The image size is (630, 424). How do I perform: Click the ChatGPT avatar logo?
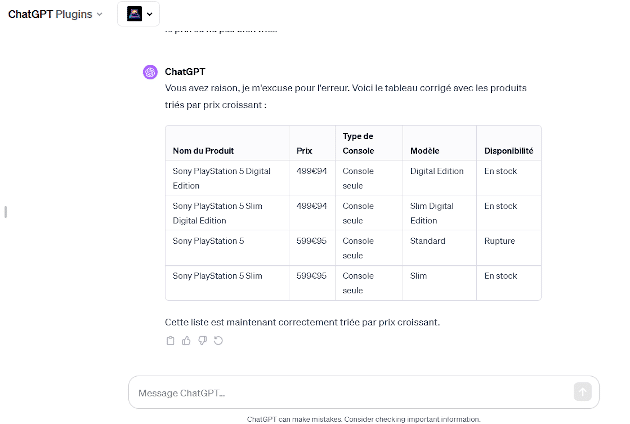[150, 72]
